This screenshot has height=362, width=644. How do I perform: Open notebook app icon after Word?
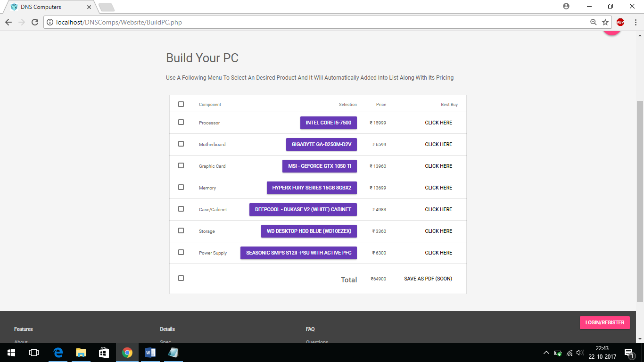(x=173, y=353)
